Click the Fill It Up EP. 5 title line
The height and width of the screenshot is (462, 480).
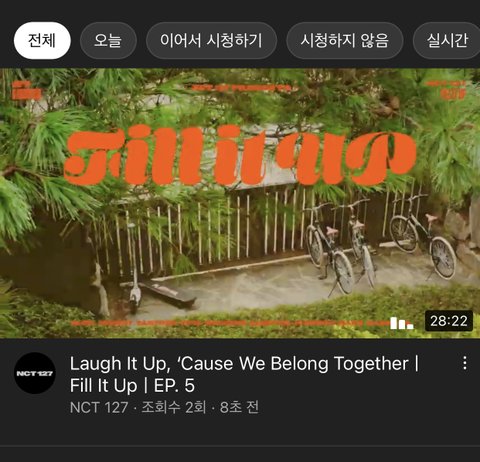pyautogui.click(x=132, y=386)
